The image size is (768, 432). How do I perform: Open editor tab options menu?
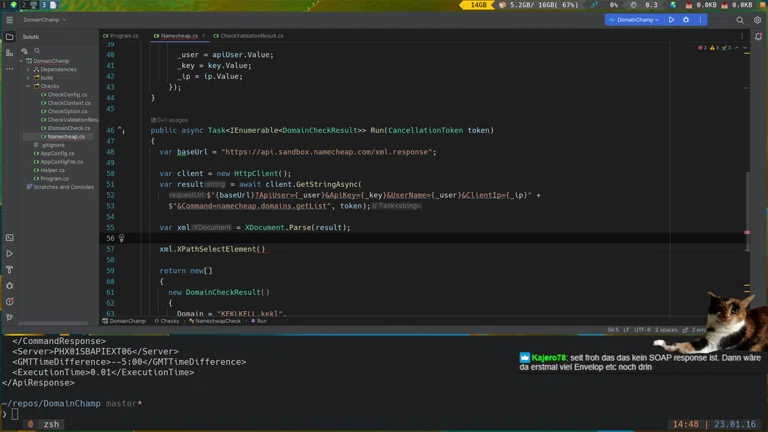coord(742,36)
